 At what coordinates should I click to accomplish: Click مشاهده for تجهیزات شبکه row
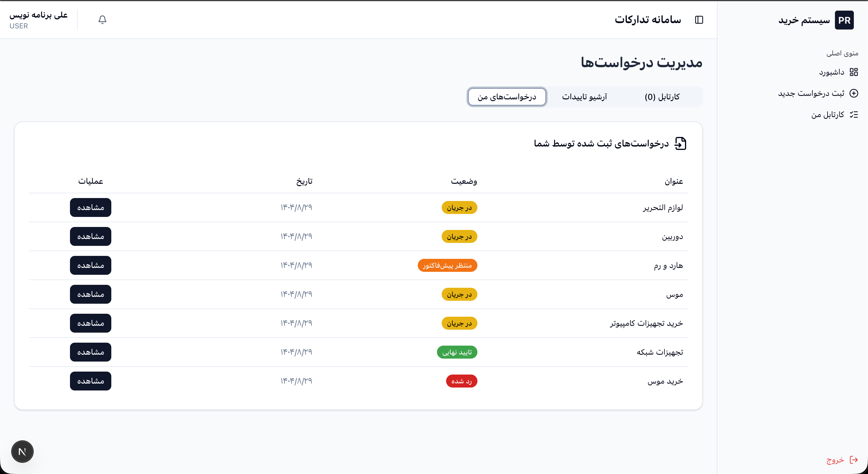pos(91,352)
